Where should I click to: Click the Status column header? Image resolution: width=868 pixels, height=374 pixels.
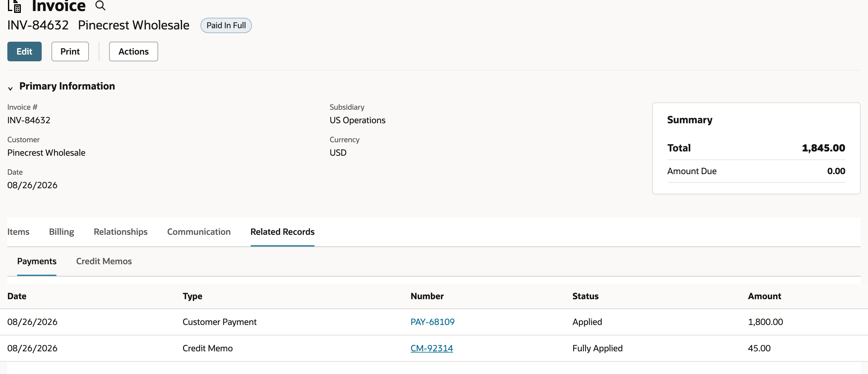click(585, 296)
